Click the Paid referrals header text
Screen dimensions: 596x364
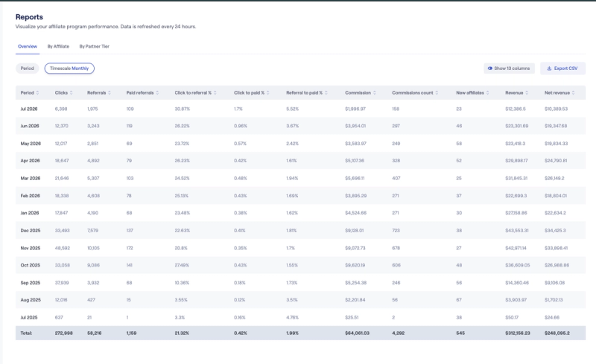[140, 93]
